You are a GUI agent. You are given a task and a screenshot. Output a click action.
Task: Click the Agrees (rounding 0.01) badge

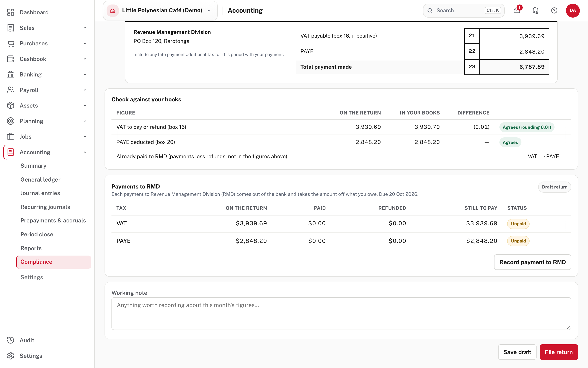click(x=527, y=127)
